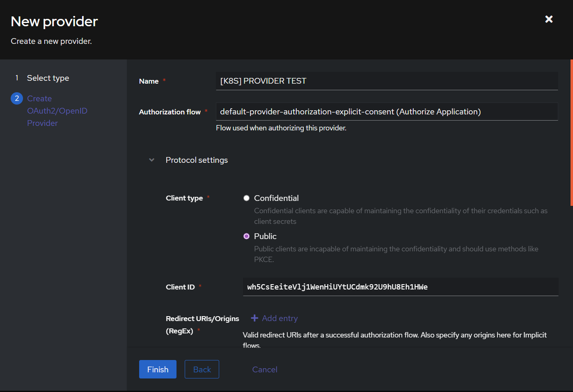Click the Add entry link text

click(x=280, y=318)
